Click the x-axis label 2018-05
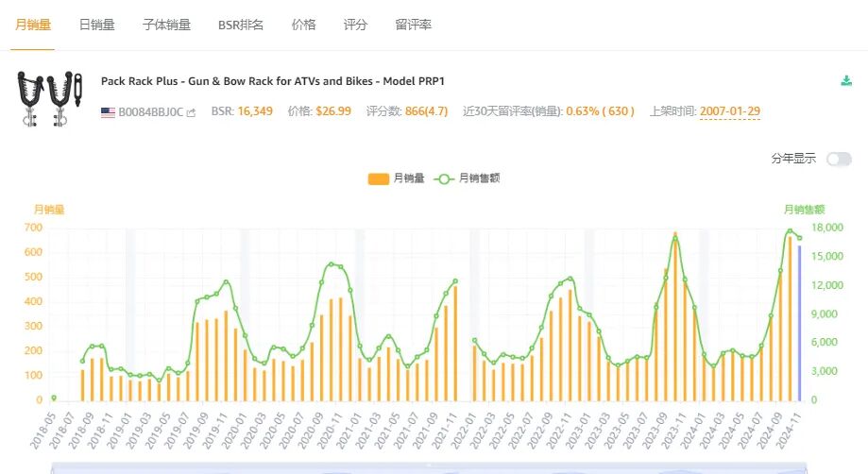 43,431
